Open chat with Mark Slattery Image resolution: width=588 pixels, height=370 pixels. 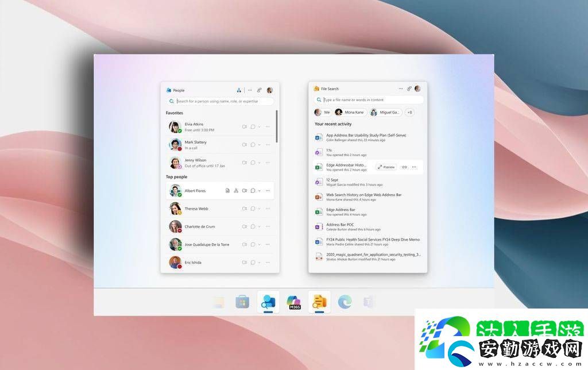click(253, 145)
